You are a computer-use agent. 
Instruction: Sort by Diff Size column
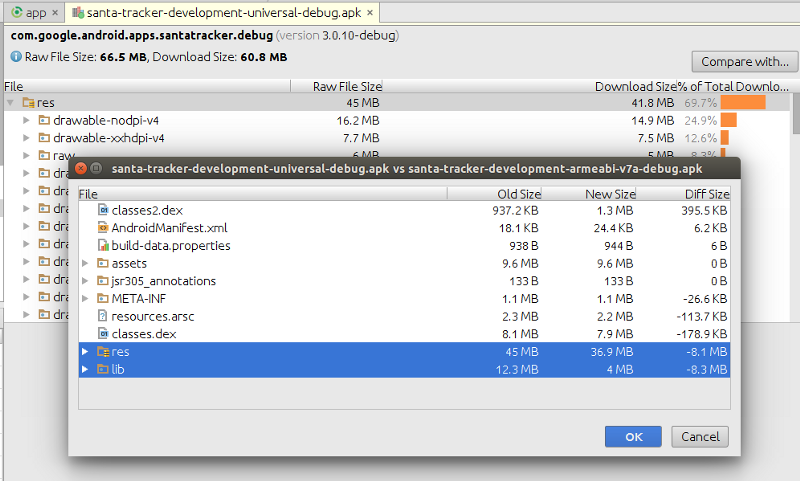click(683, 194)
